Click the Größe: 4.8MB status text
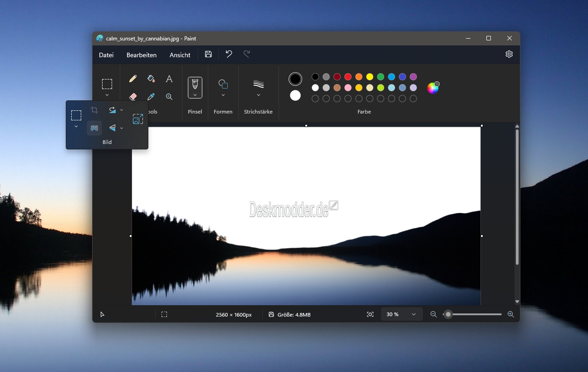This screenshot has width=588, height=372. tap(294, 315)
